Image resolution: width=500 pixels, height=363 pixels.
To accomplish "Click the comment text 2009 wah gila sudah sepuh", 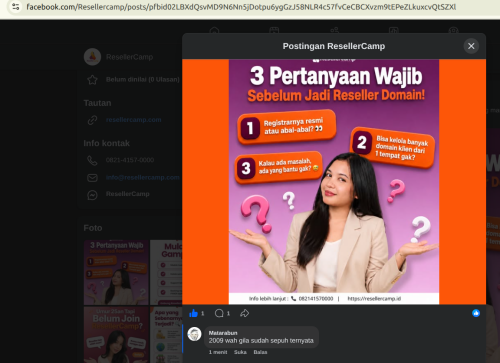I will coord(261,341).
